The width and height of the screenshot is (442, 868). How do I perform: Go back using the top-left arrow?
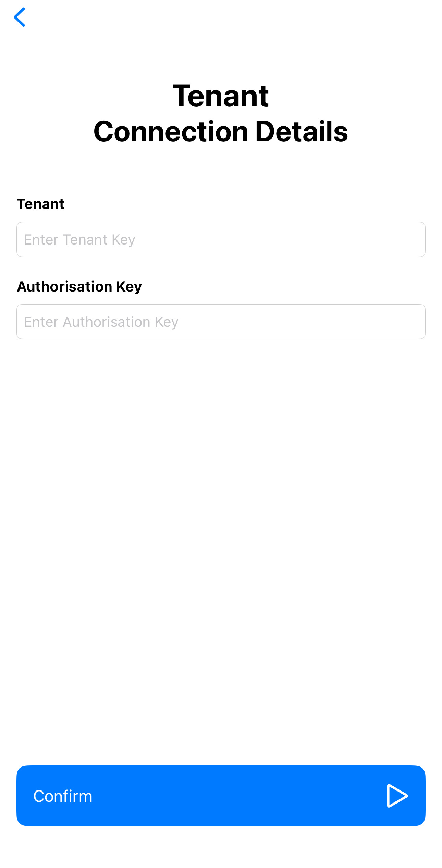coord(20,17)
